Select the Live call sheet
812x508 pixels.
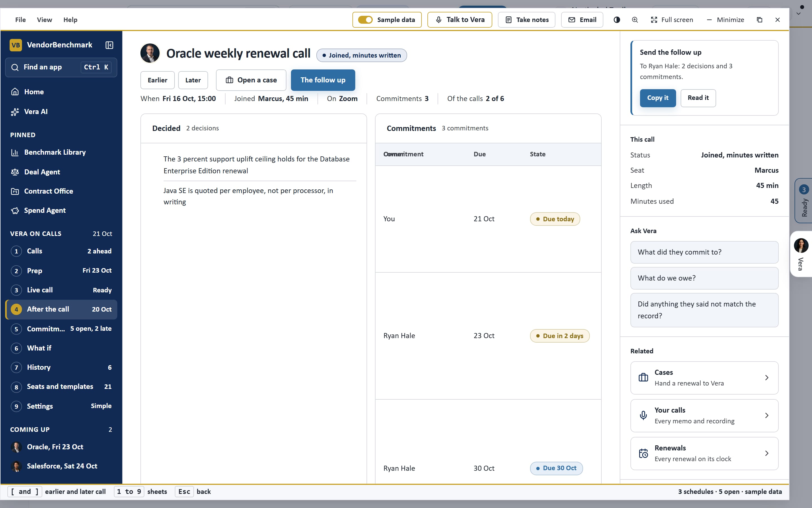pos(61,290)
